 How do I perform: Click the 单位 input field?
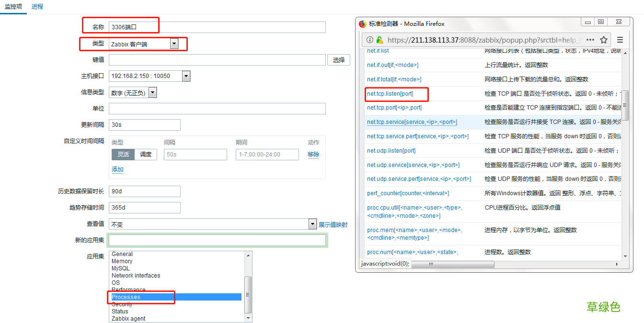tap(217, 109)
